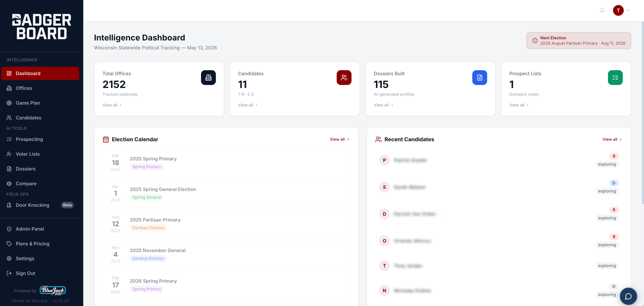Click the candidate avatar T
This screenshot has width=644, height=306.
tap(384, 265)
